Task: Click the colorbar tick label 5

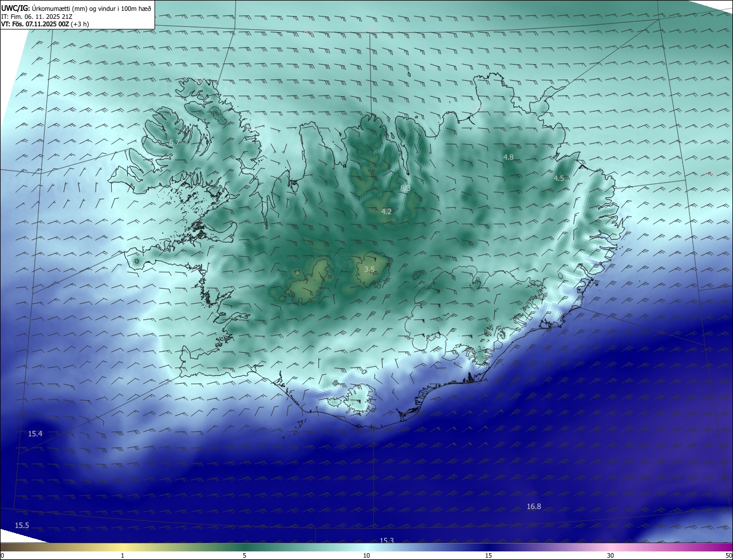Action: [245, 555]
